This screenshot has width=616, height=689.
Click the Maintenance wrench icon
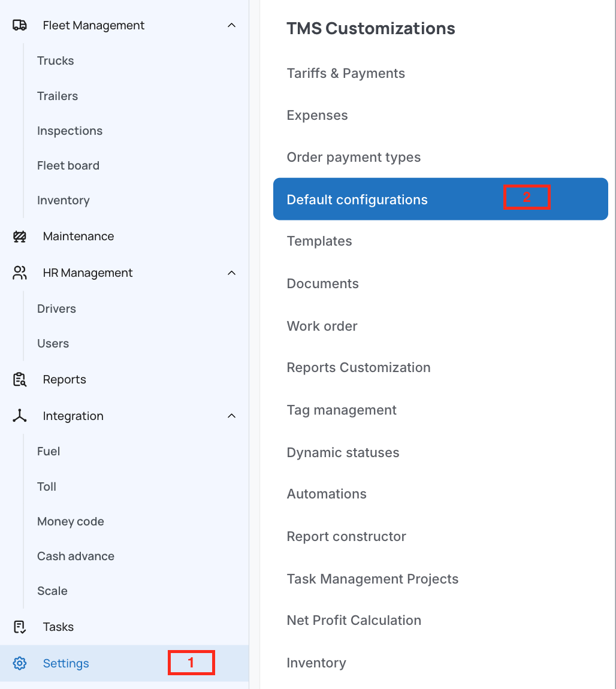tap(19, 236)
